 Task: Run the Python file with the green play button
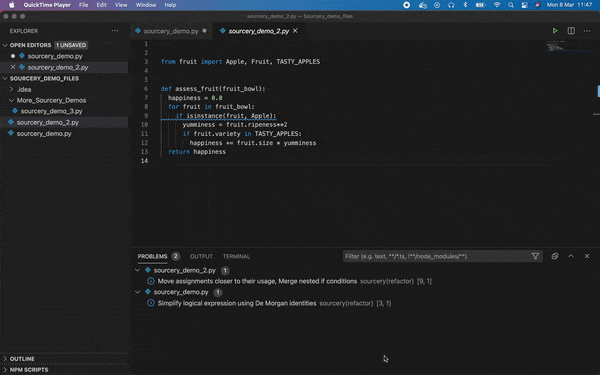click(555, 31)
